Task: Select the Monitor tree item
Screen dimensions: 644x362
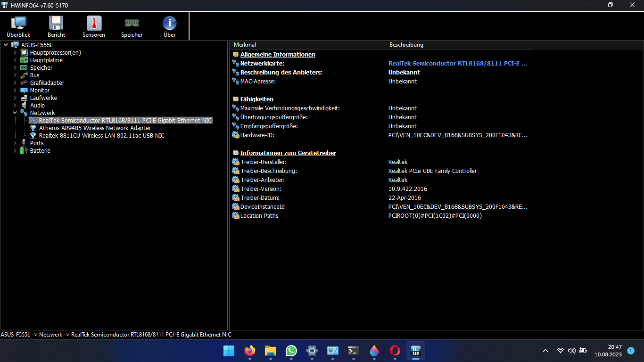Action: 40,90
